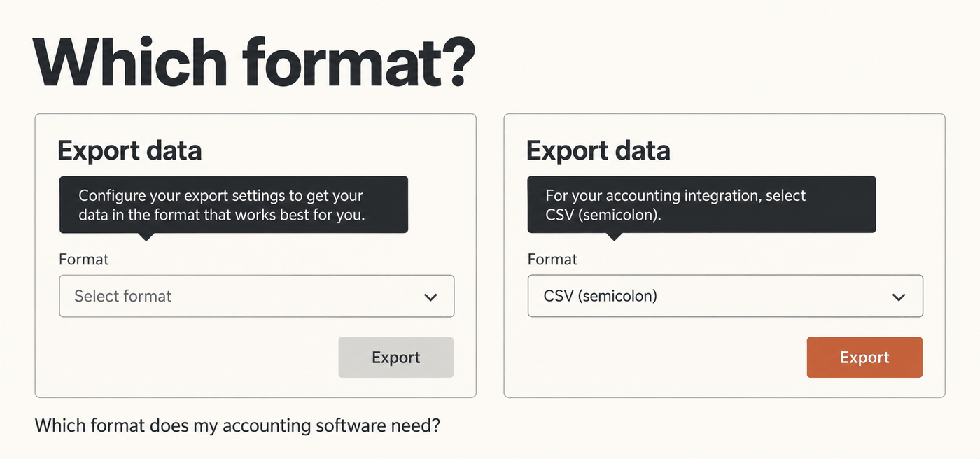Click the 'Configure your export settings' tooltip
980x459 pixels.
click(x=234, y=204)
